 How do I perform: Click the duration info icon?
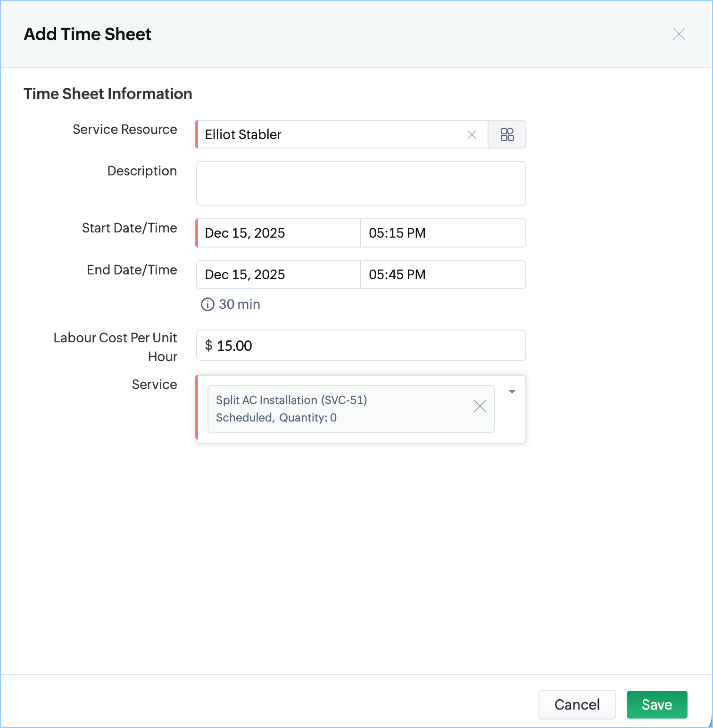(x=207, y=305)
